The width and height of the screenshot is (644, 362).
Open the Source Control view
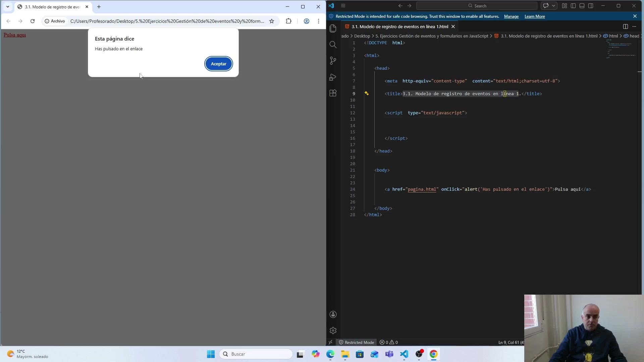coord(333,61)
